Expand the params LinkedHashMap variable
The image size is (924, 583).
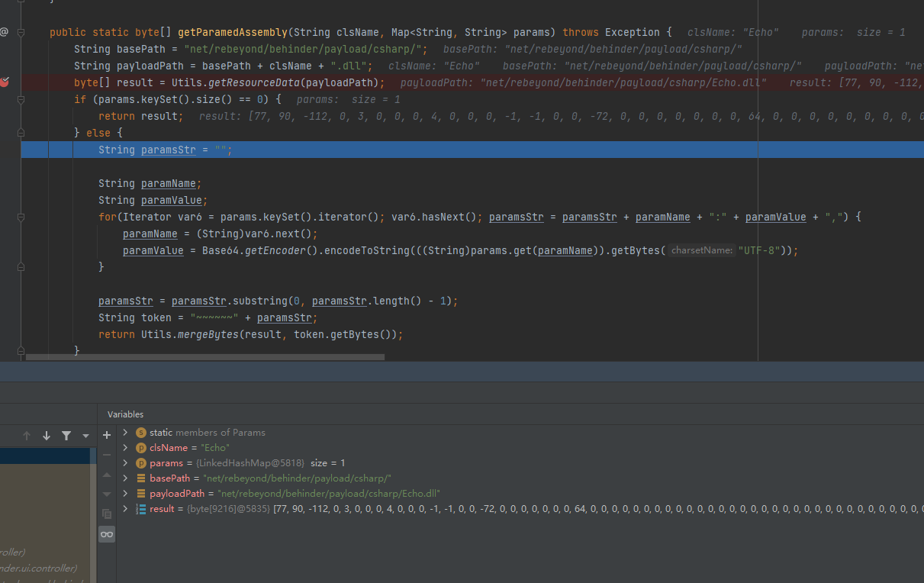point(126,463)
